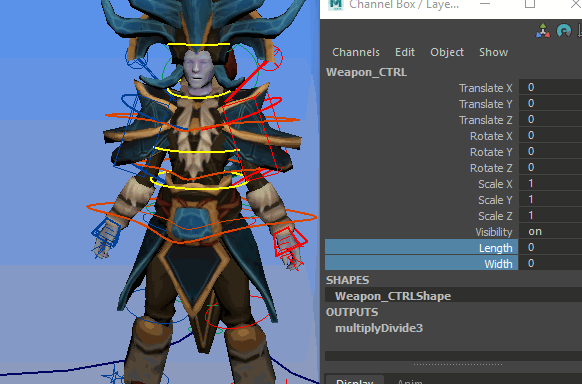This screenshot has height=384, width=582.
Task: Open the Object menu
Action: pos(447,52)
